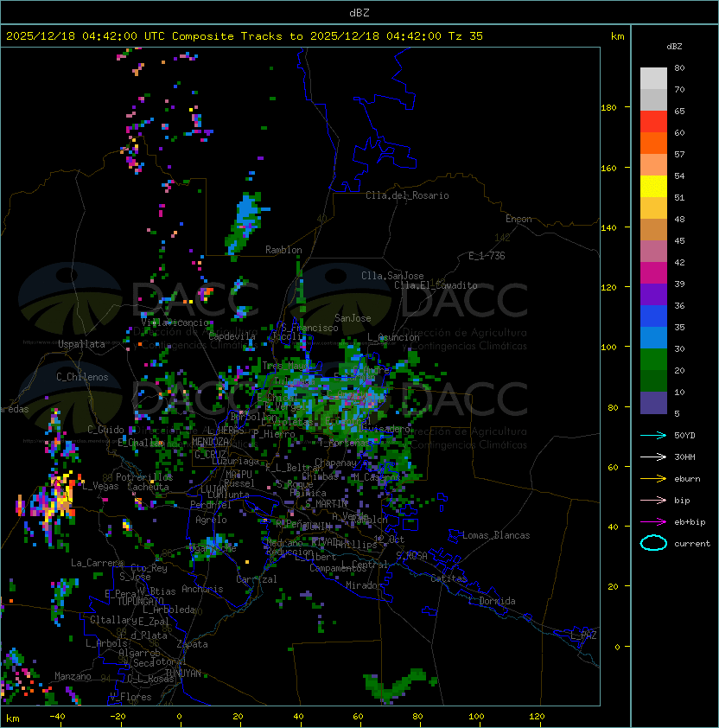Click the magenta eb+bip arrow legend icon
This screenshot has width=719, height=728.
(653, 522)
